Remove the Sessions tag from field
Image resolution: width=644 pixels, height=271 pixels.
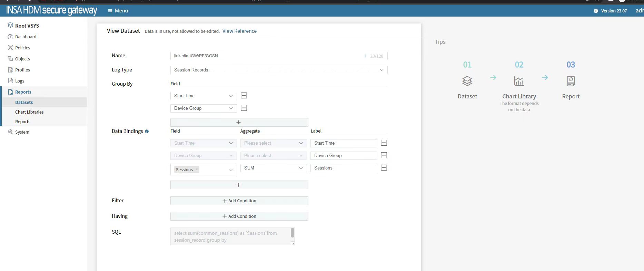click(197, 170)
